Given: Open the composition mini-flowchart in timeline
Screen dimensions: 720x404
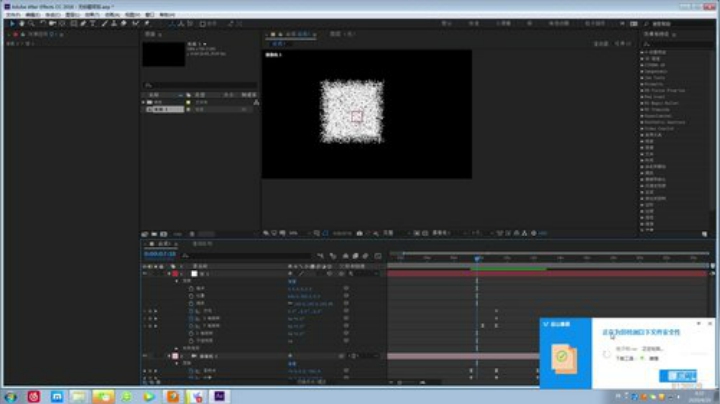Looking at the screenshot, I should tap(321, 256).
